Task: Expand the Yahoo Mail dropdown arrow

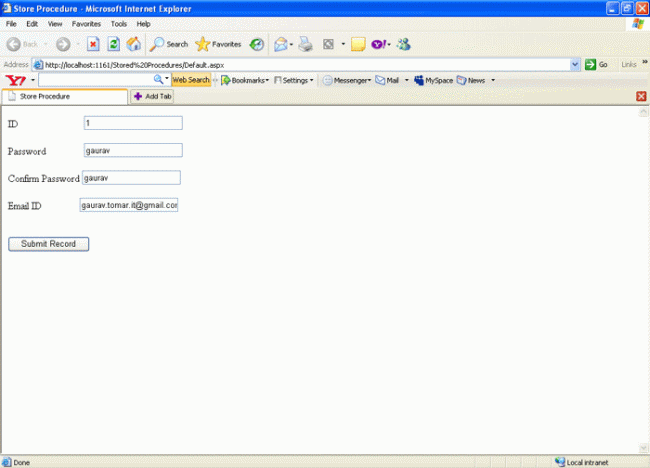Action: pos(407,80)
